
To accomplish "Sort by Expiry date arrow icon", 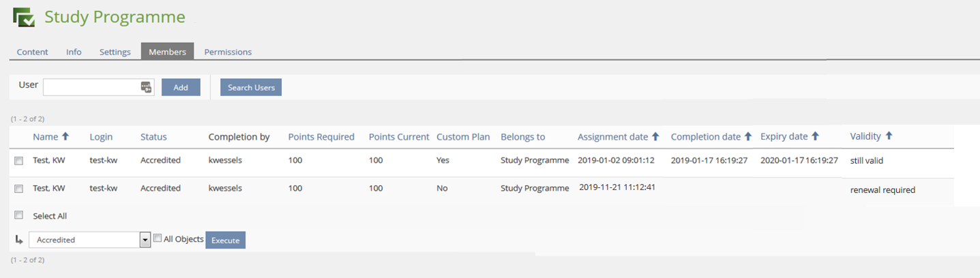I will click(x=815, y=136).
